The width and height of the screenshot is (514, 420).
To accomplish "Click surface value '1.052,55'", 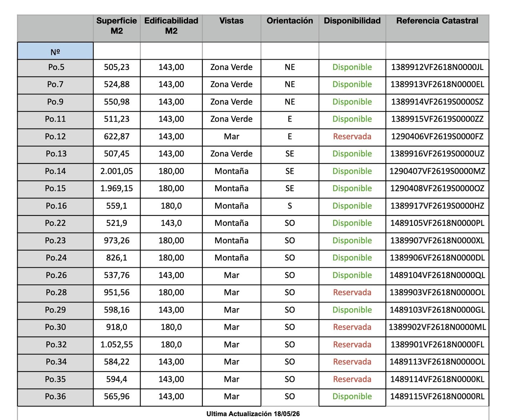I will point(117,344).
